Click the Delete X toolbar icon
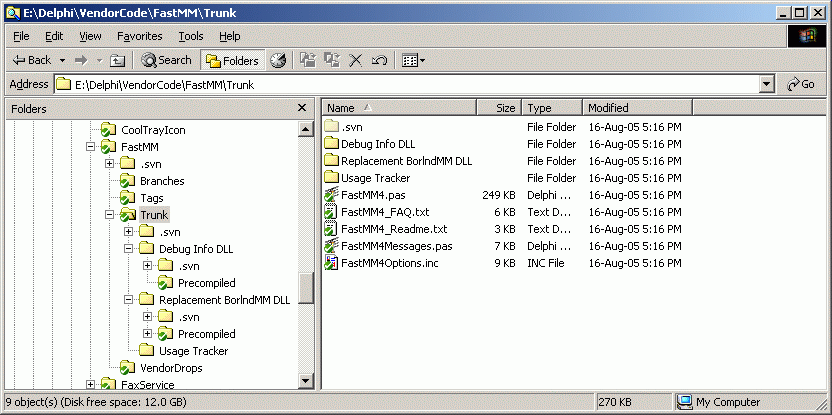832x415 pixels. point(355,60)
